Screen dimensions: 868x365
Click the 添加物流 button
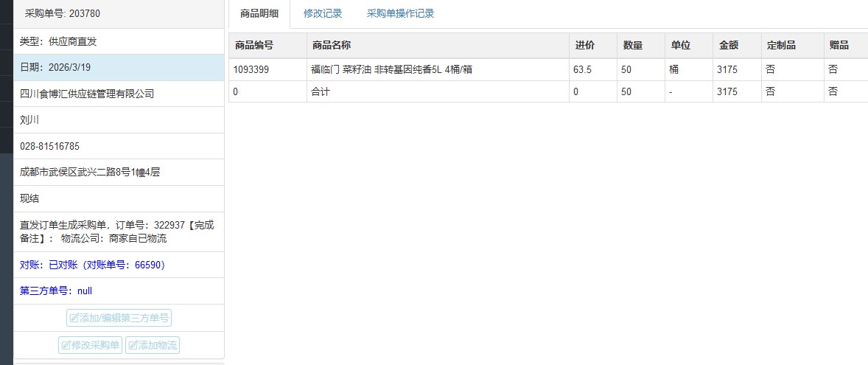click(153, 345)
